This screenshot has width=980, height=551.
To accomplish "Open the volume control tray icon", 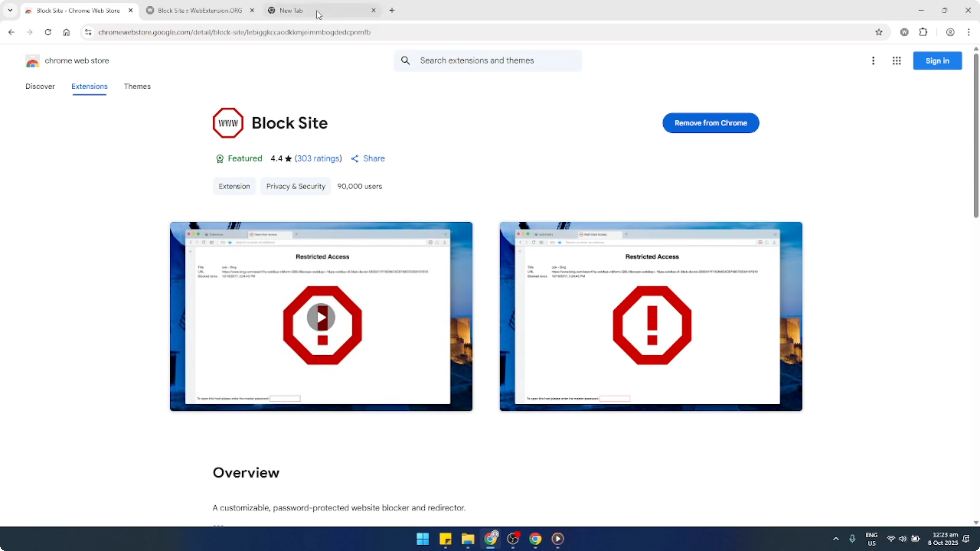I will coord(903,539).
